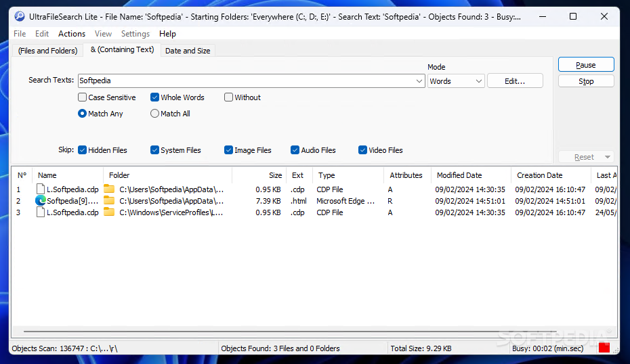Sort by the N° column header
The height and width of the screenshot is (364, 630).
pos(22,175)
